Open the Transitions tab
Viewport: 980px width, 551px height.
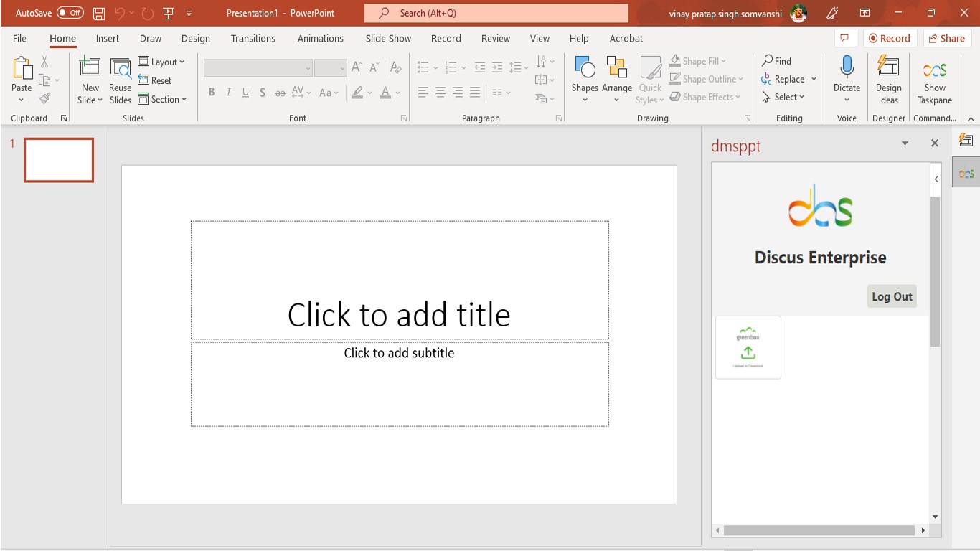(253, 39)
